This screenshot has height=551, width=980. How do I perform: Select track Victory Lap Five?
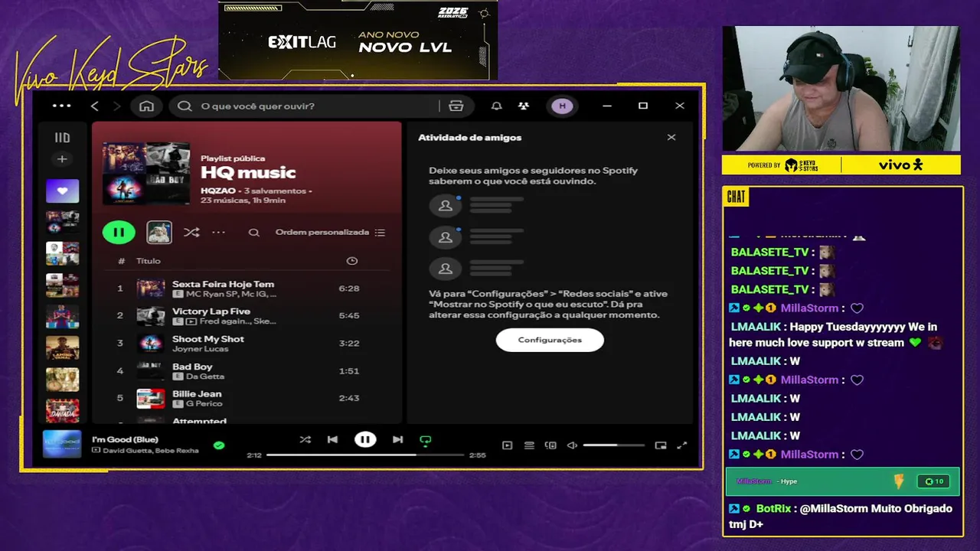click(211, 311)
